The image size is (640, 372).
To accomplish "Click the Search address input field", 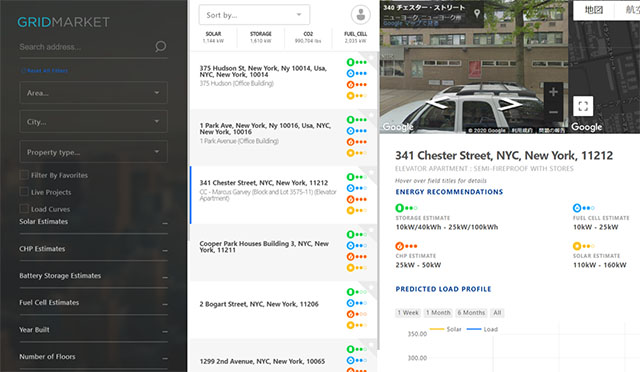I will (86, 47).
